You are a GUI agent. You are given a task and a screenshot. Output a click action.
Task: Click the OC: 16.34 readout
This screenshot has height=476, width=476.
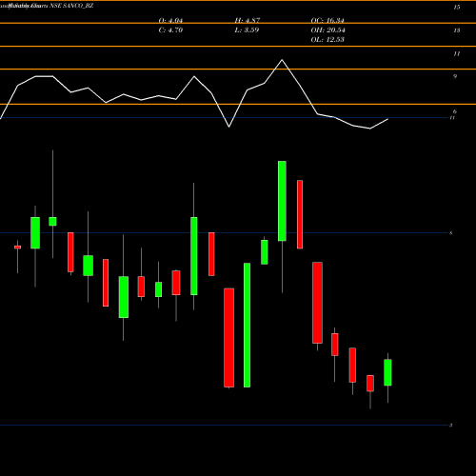(x=327, y=21)
